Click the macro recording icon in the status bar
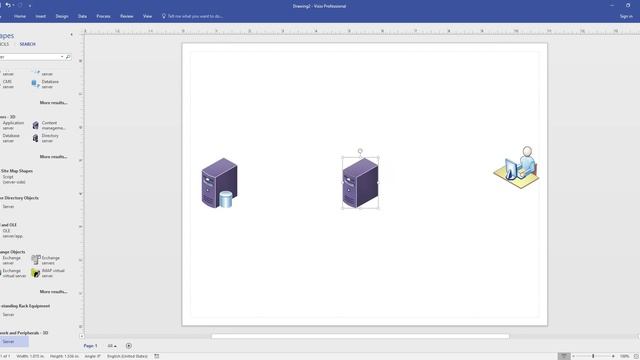 [157, 356]
